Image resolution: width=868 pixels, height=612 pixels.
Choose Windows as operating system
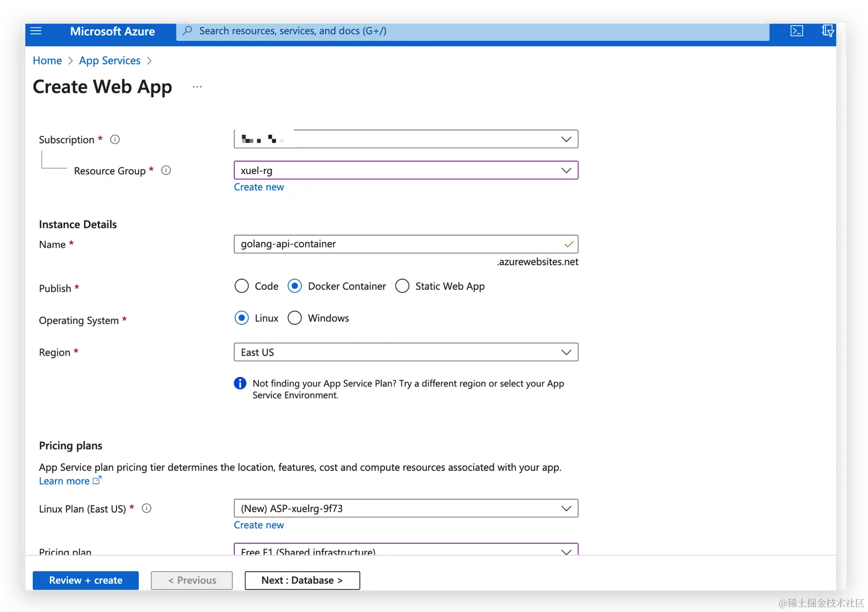pyautogui.click(x=295, y=318)
